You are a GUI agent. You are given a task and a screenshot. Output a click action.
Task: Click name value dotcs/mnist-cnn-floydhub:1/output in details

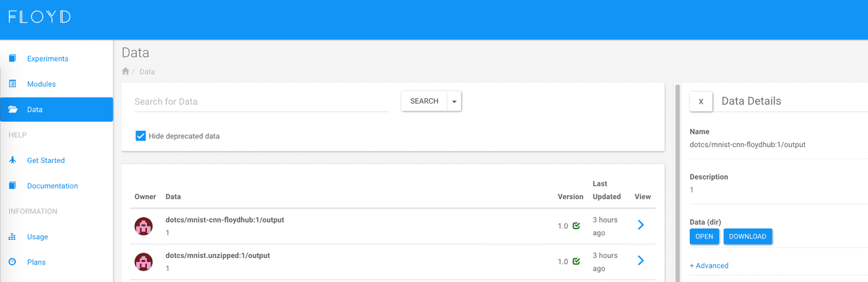748,144
